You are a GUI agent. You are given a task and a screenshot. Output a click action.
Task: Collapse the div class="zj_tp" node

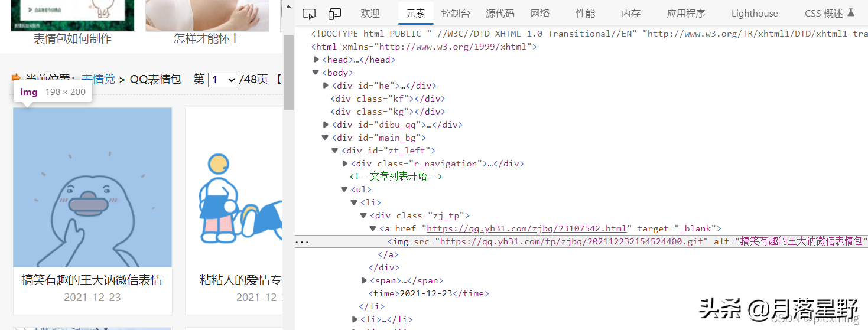[364, 215]
